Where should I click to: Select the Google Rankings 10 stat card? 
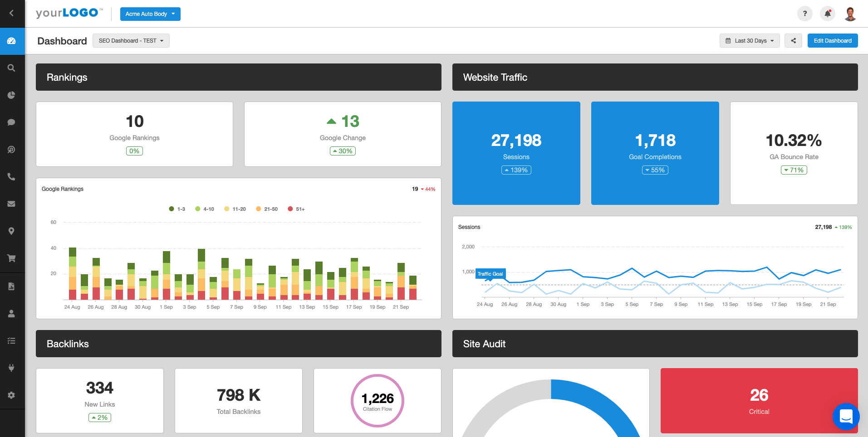[134, 134]
